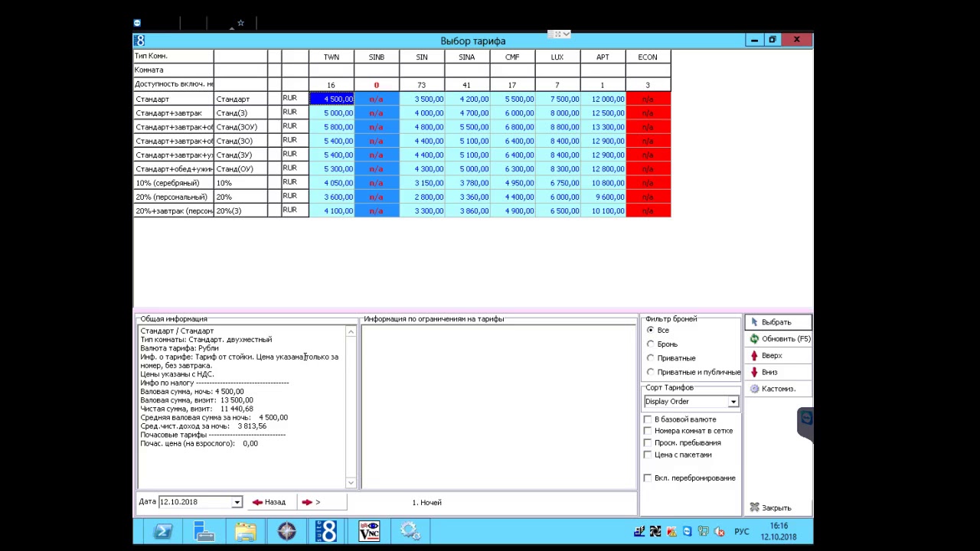This screenshot has height=551, width=980.
Task: Select LUX price 7 500,00 in Стандарт row
Action: [557, 99]
